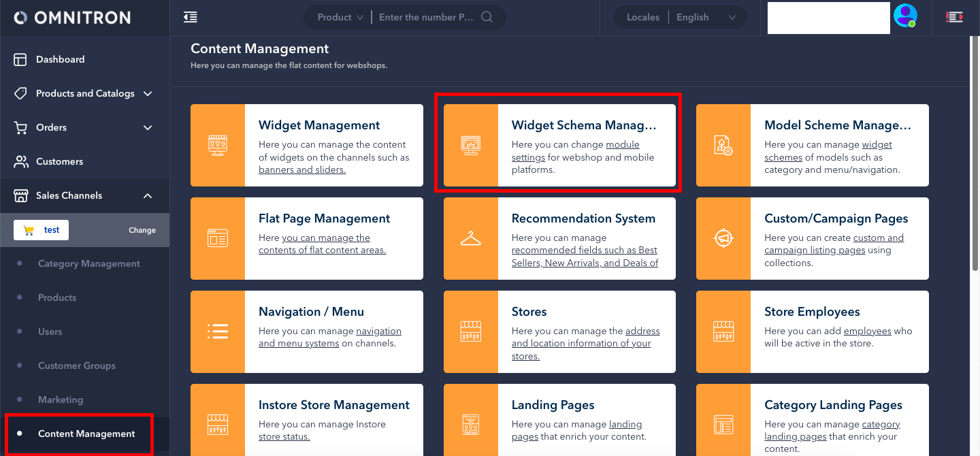Click the Orders cart icon
Screen dimensions: 980x456
(x=20, y=127)
